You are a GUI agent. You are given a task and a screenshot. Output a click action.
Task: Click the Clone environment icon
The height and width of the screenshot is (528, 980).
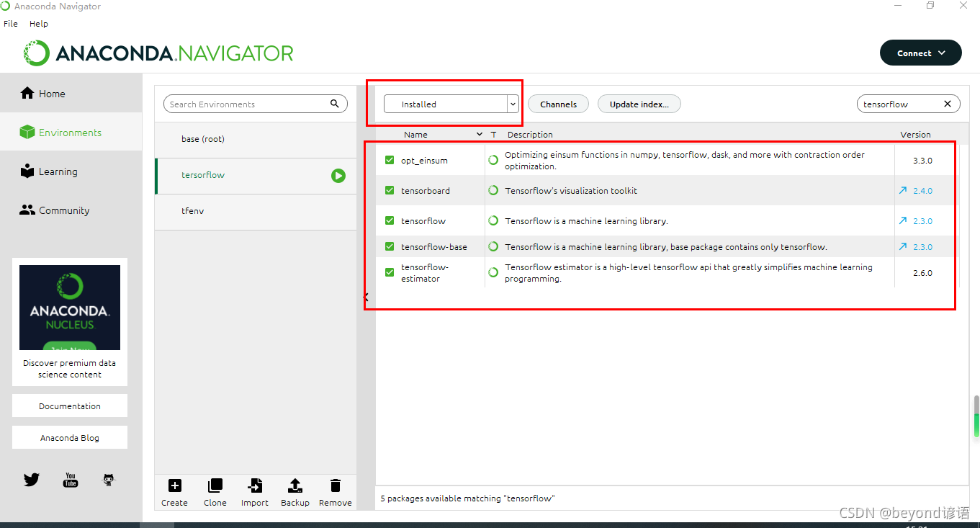(x=215, y=486)
